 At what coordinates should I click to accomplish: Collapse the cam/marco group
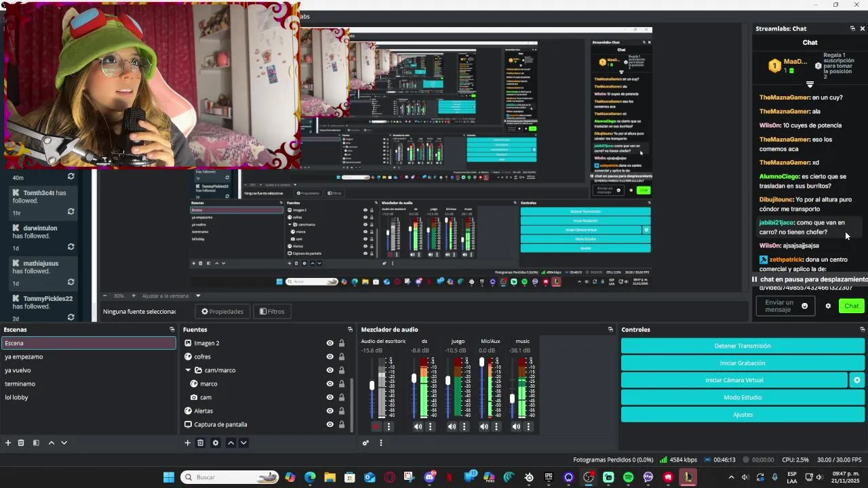188,370
